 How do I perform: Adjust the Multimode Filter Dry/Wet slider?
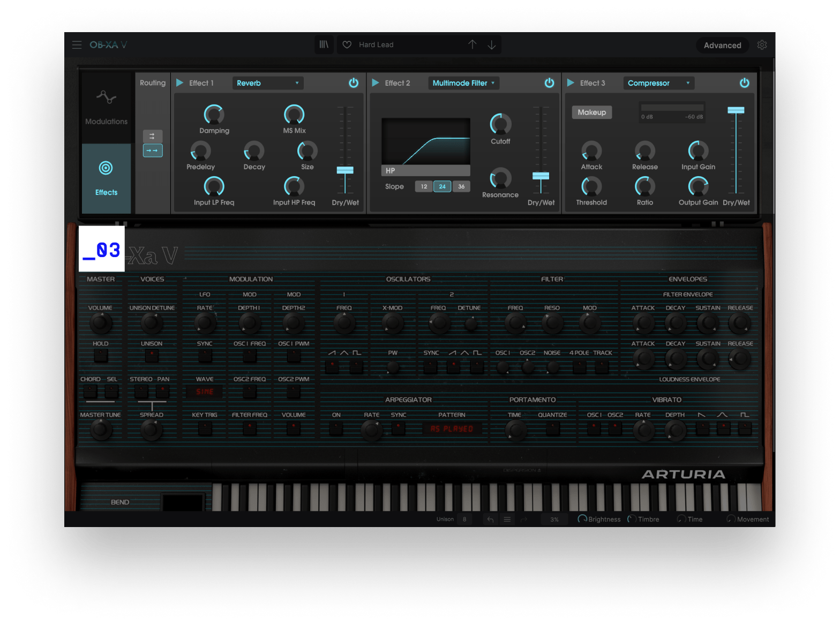click(541, 176)
